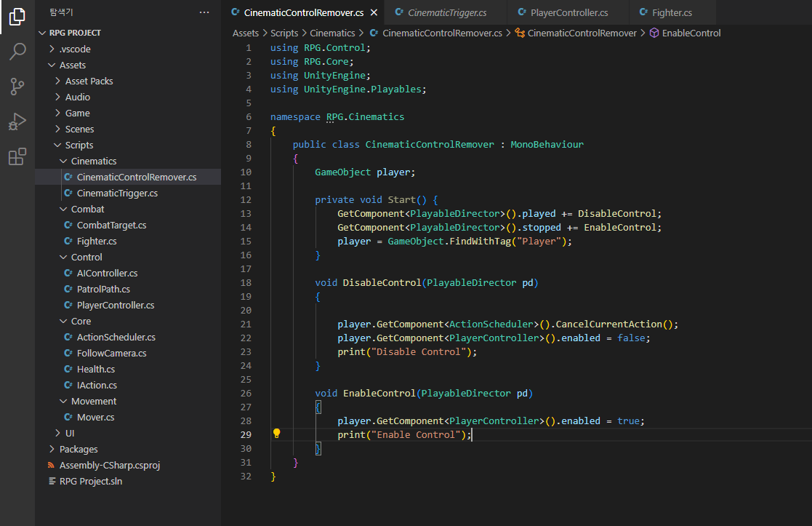The width and height of the screenshot is (812, 526).
Task: Switch to the PlayerController.cs tab
Action: pyautogui.click(x=568, y=13)
